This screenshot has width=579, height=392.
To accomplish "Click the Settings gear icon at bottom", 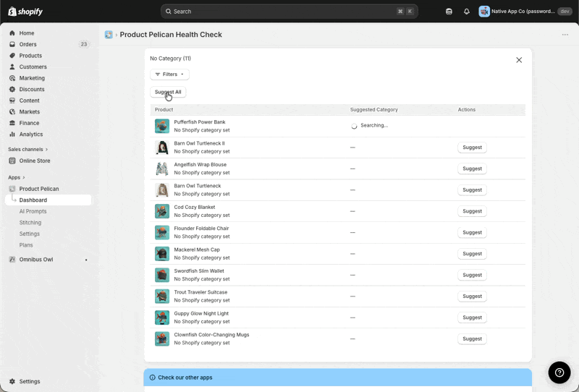I will click(x=12, y=381).
